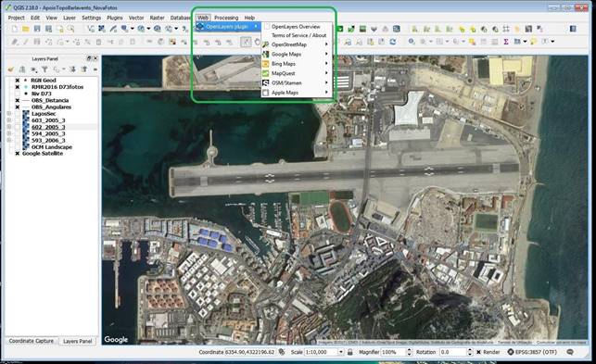The image size is (596, 364).
Task: Click the Open Project folder icon
Action: (x=25, y=29)
